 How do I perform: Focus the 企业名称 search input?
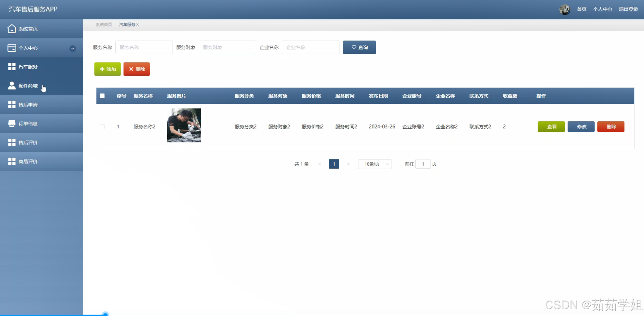click(x=311, y=47)
